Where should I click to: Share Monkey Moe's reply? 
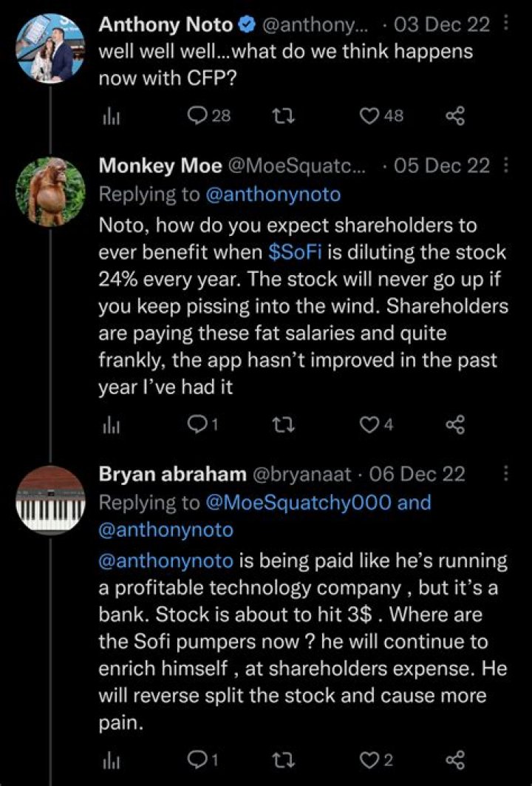[455, 426]
